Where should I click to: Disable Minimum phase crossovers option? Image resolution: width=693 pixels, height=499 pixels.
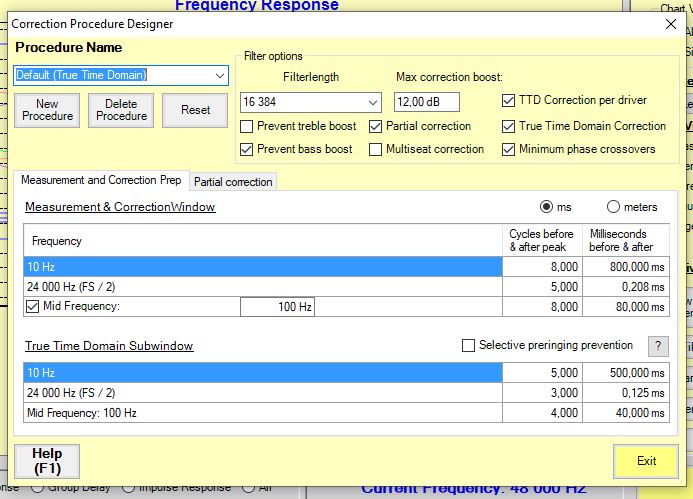click(x=509, y=150)
